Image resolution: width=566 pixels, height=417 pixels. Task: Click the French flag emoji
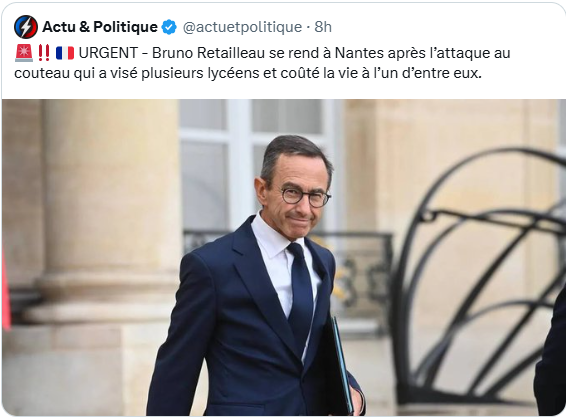pyautogui.click(x=65, y=53)
